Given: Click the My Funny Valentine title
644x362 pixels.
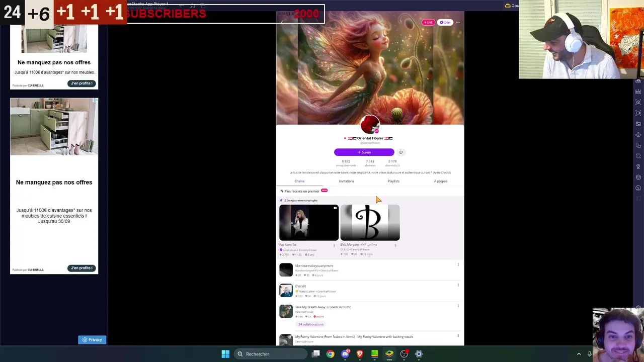Looking at the screenshot, I should tap(354, 337).
